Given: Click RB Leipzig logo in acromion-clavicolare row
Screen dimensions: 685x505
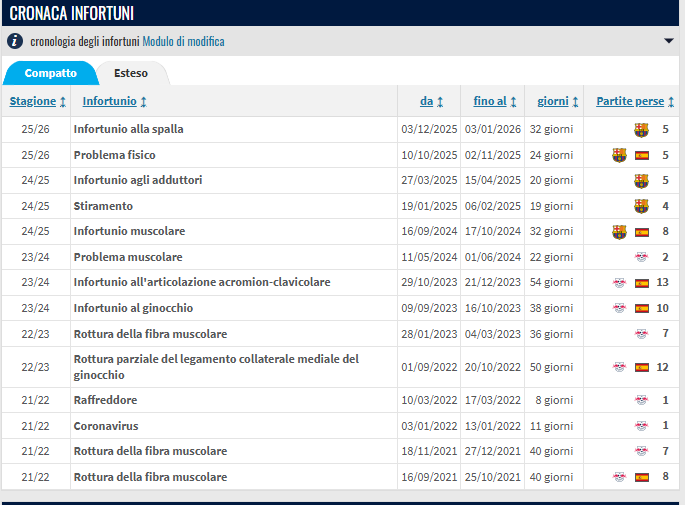Looking at the screenshot, I should (619, 283).
